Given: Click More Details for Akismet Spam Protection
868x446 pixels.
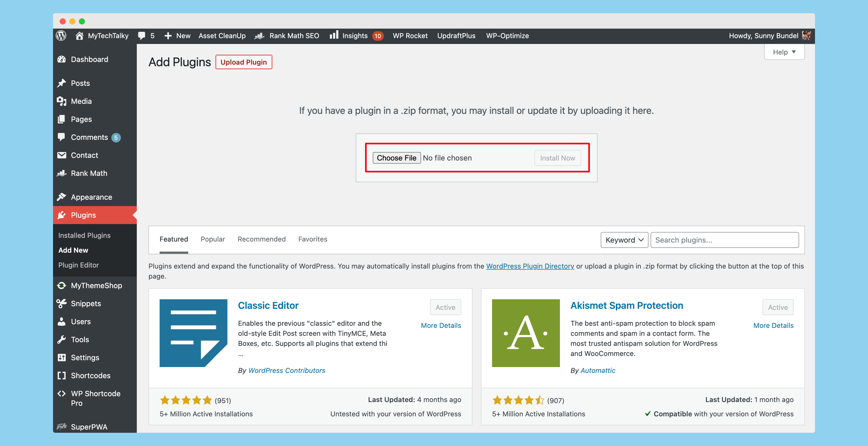Looking at the screenshot, I should [773, 325].
